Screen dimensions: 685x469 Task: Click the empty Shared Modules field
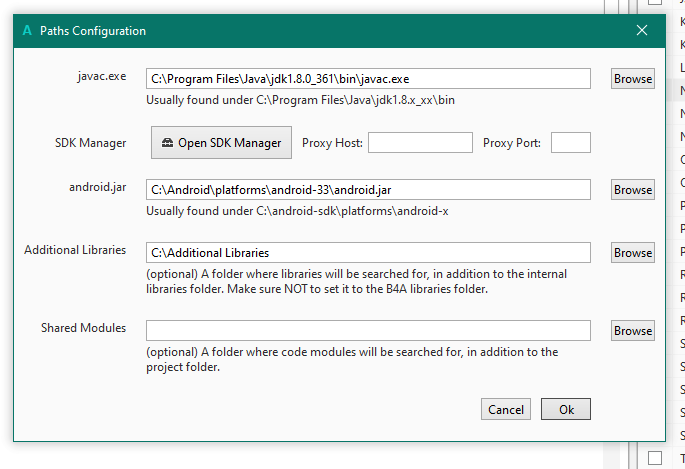click(368, 330)
